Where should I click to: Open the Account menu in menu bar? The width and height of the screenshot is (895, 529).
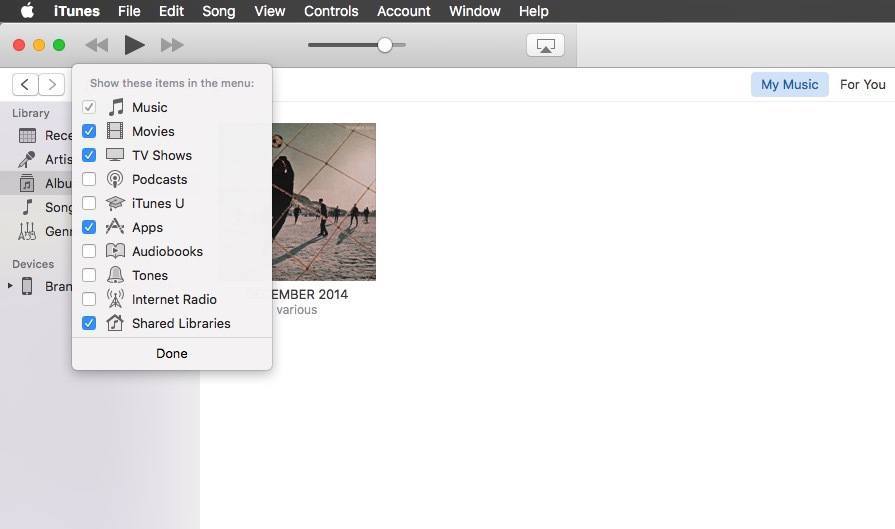tap(403, 11)
